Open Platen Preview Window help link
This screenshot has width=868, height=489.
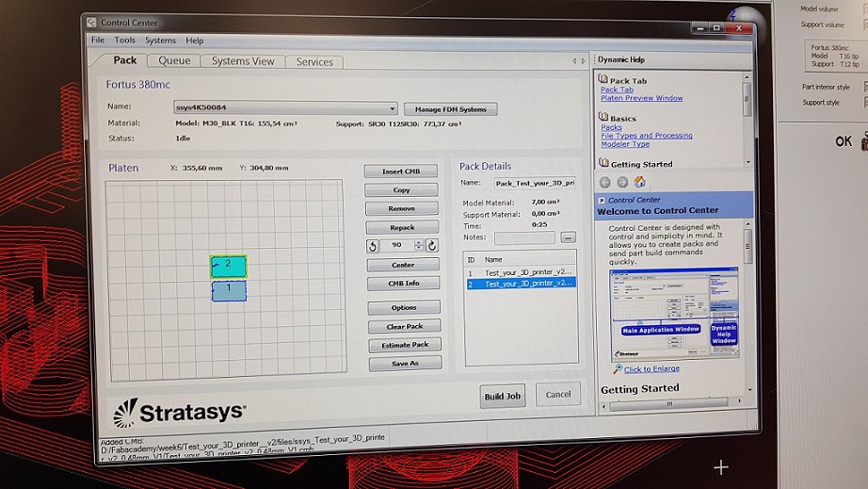(642, 98)
